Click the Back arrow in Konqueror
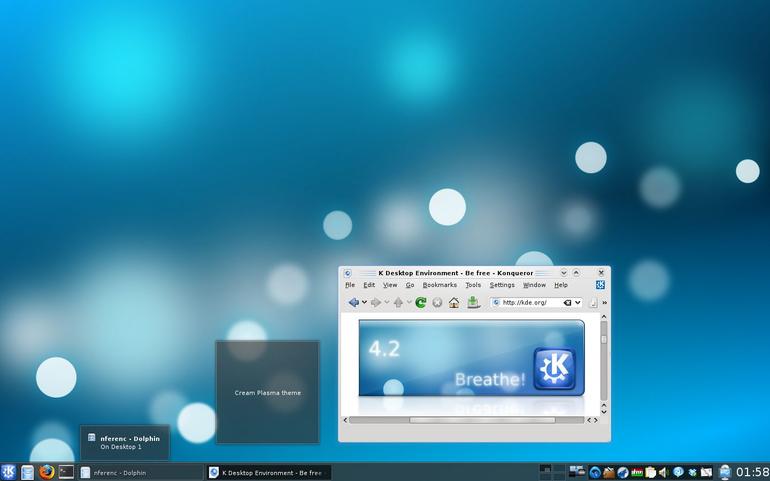The height and width of the screenshot is (481, 770). pos(354,303)
